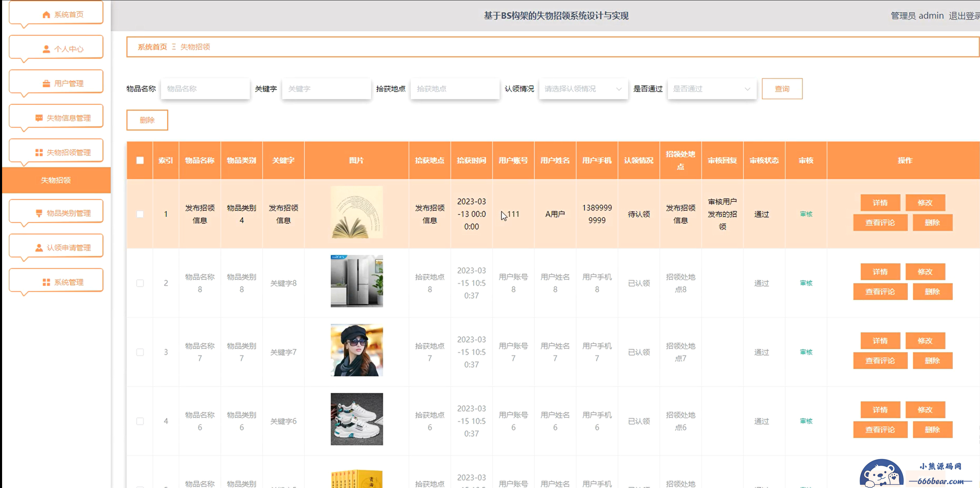Click 修改 for row 1
Viewport: 980px width, 488px height.
coord(925,202)
